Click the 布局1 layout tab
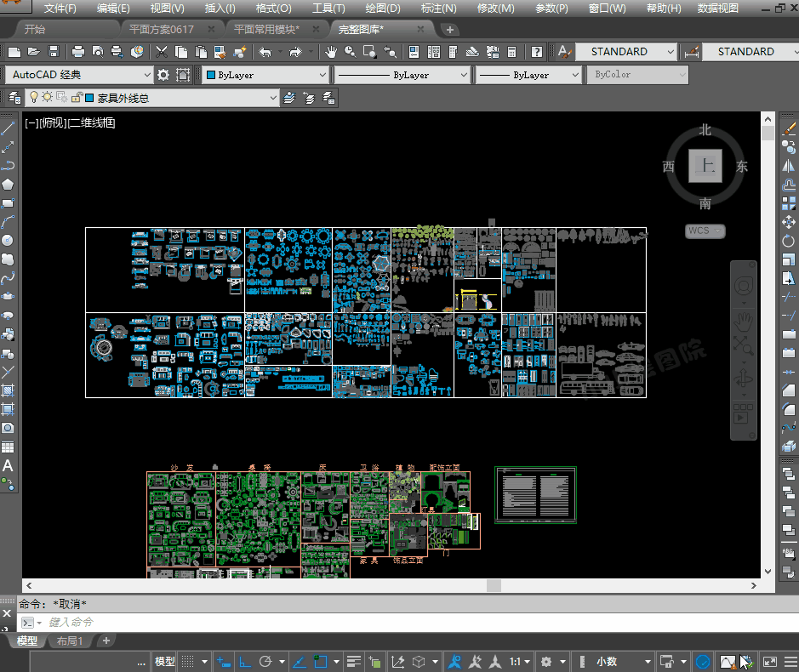 70,641
